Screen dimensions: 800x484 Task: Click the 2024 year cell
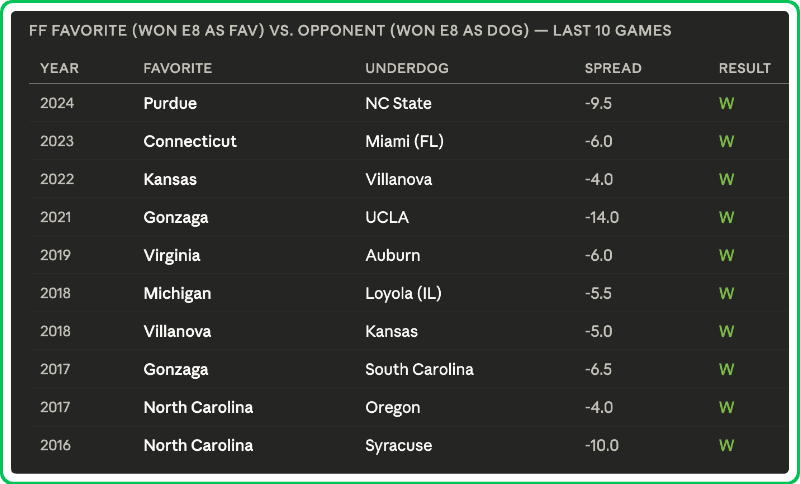click(x=57, y=104)
